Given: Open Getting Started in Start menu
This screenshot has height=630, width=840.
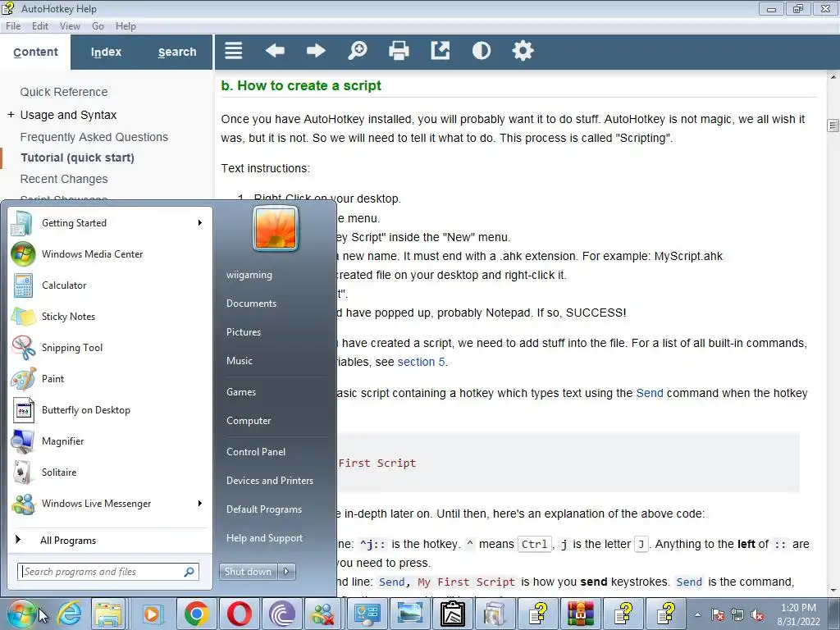Looking at the screenshot, I should tap(109, 223).
